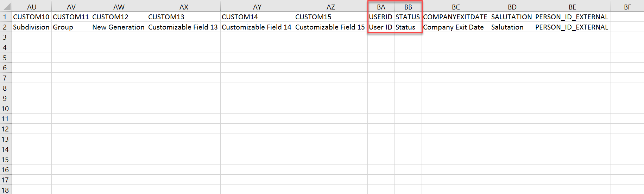Click the STATUS header cell
Viewport: 644px width, 194px height.
point(408,17)
